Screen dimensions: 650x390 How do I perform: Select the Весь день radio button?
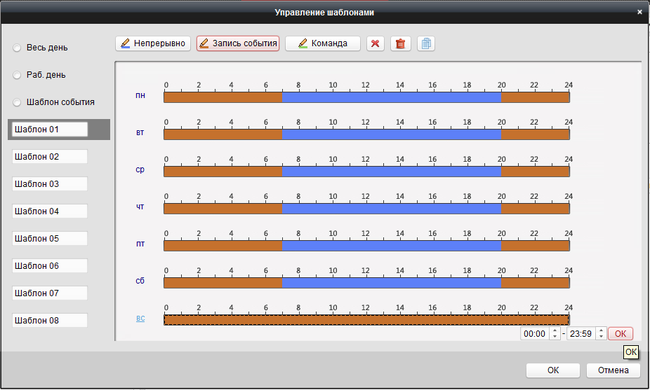[x=17, y=48]
